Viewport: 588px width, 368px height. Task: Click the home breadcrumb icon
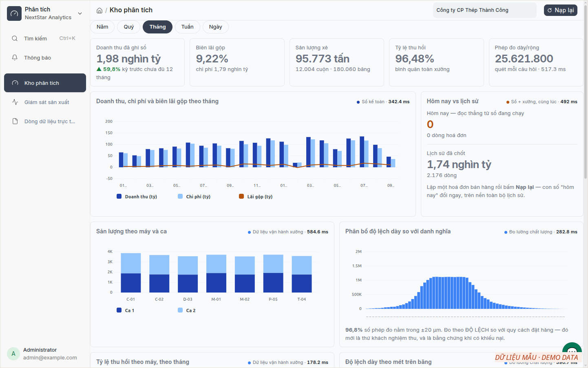click(99, 10)
